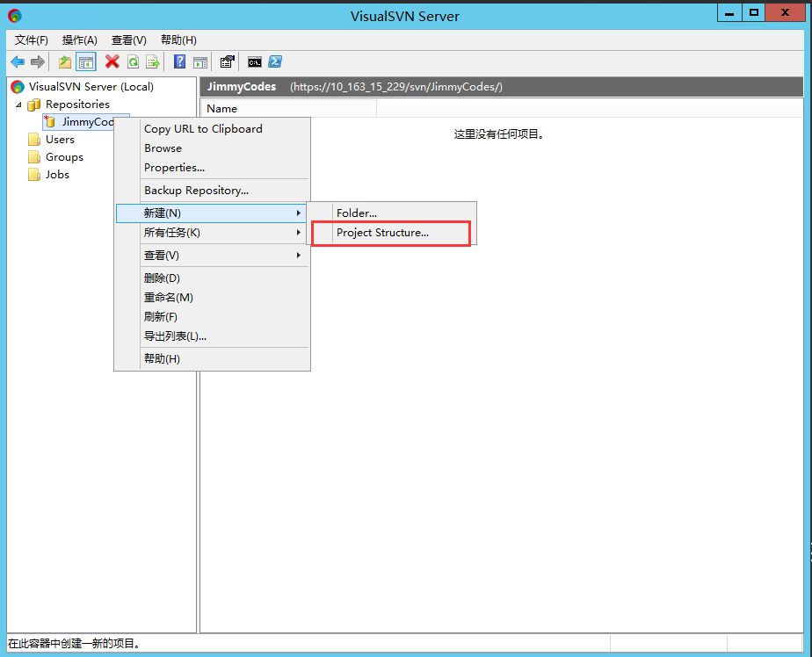This screenshot has height=657, width=812.
Task: Select 查看(V) in context menu
Action: (213, 256)
